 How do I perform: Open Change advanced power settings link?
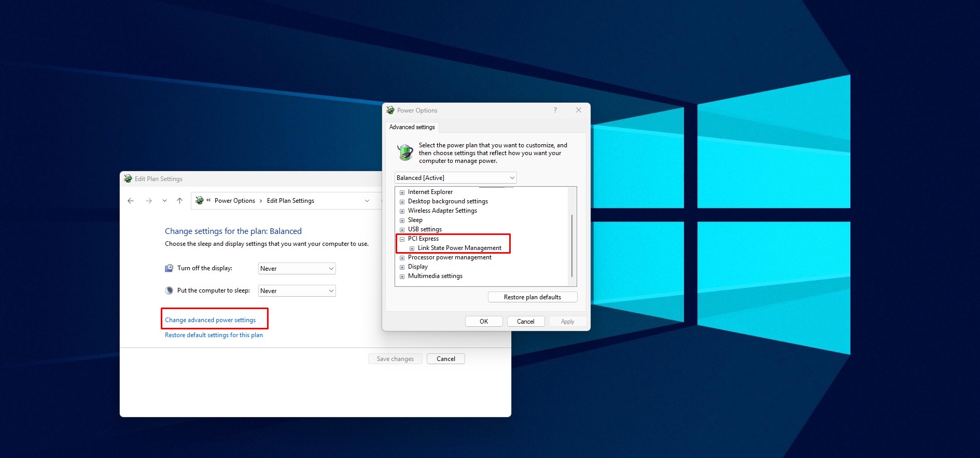tap(210, 320)
